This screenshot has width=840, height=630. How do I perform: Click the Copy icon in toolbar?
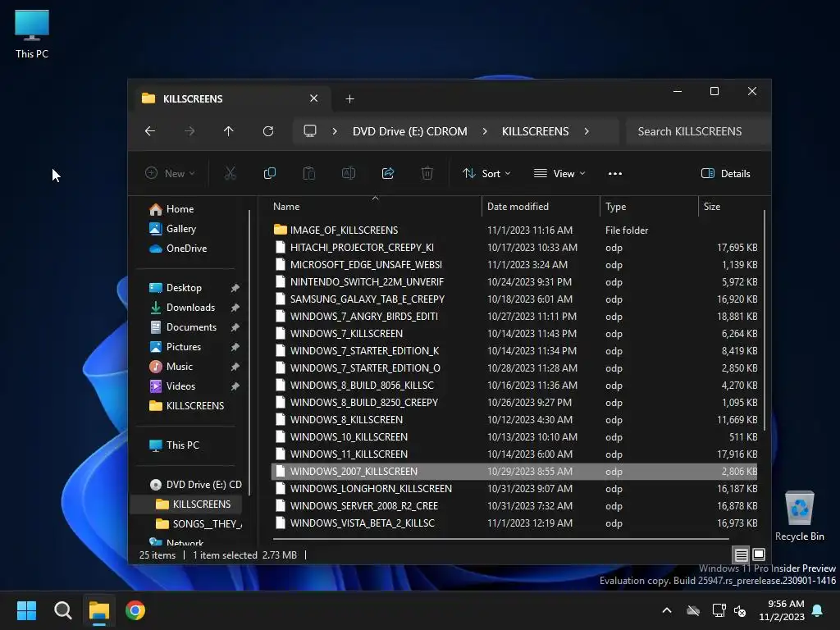point(269,173)
